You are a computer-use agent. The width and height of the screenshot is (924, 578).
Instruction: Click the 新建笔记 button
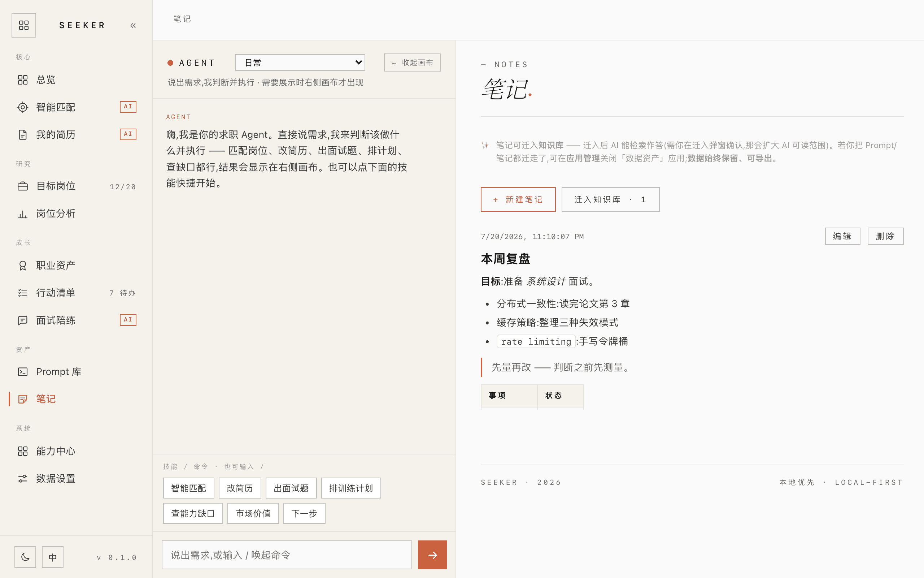tap(518, 199)
